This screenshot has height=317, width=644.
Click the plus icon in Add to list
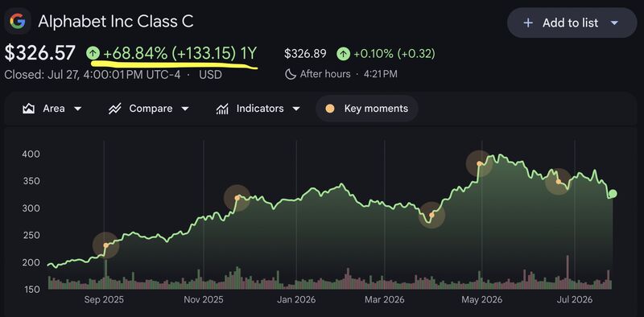click(528, 23)
